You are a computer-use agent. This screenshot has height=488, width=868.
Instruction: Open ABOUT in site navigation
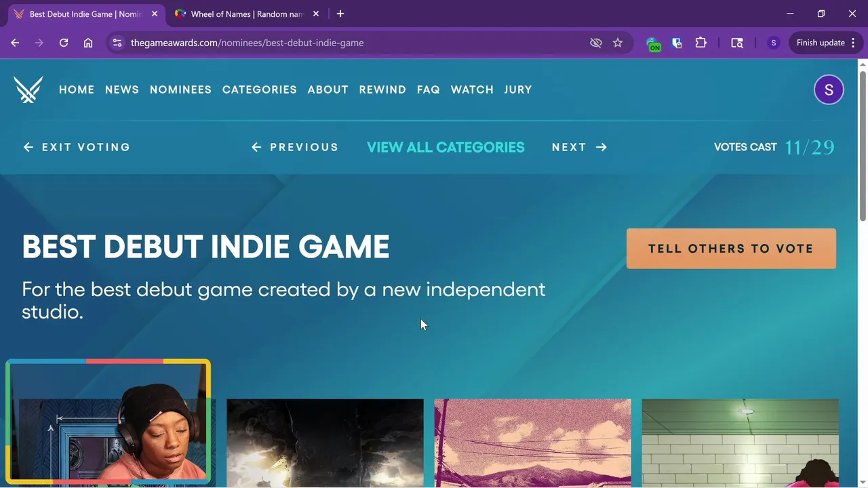point(328,89)
